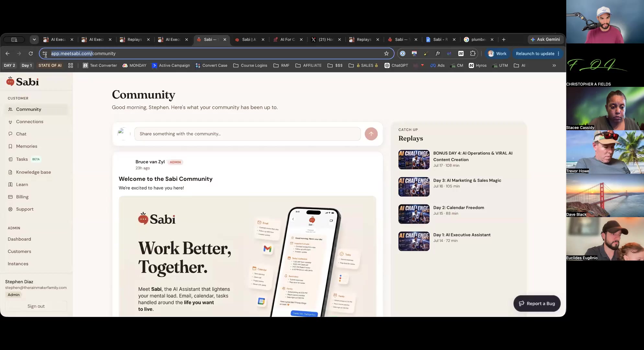Send the community post with arrow button
644x350 pixels.
[x=371, y=134]
